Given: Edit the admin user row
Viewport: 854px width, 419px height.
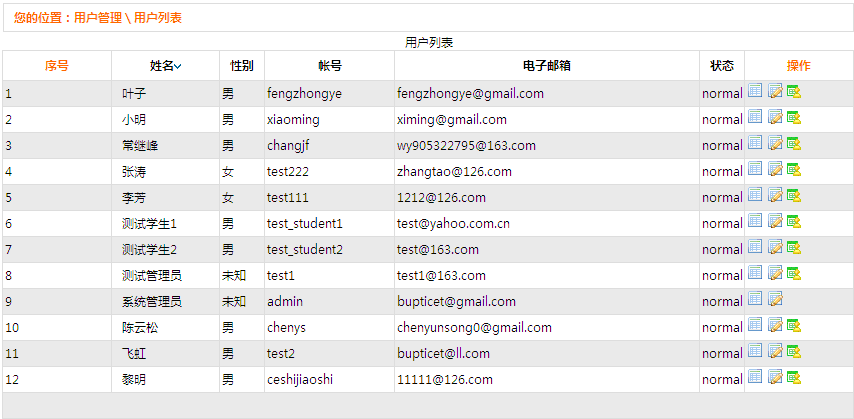Looking at the screenshot, I should click(x=774, y=299).
